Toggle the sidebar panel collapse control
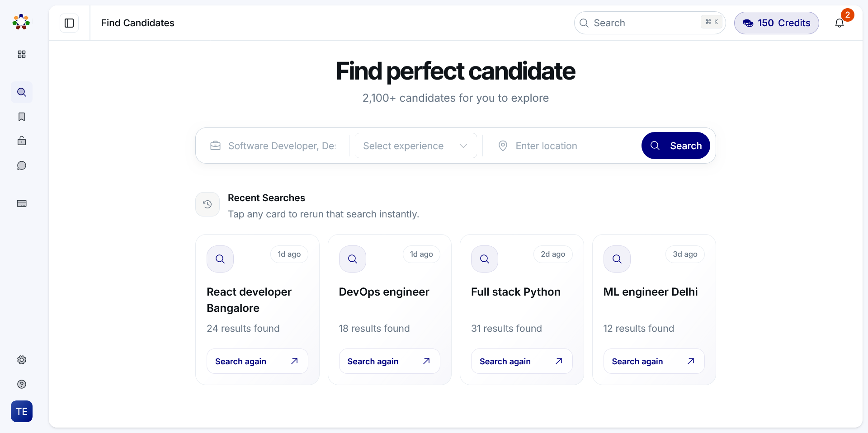 pyautogui.click(x=69, y=23)
